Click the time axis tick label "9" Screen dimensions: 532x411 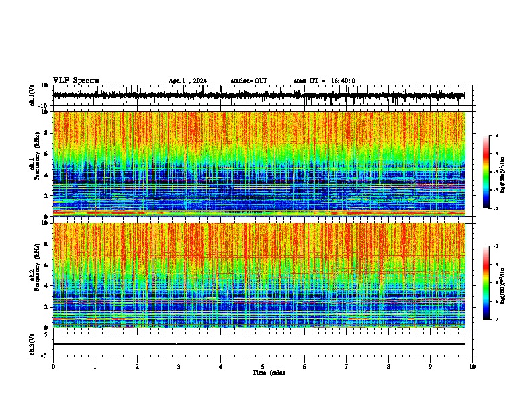(x=430, y=367)
